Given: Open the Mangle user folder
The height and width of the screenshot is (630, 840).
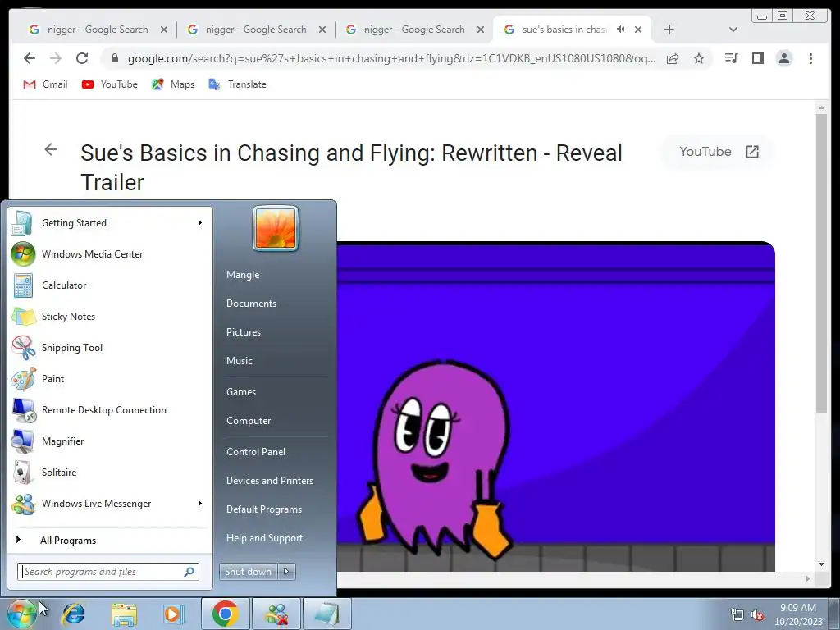Looking at the screenshot, I should pyautogui.click(x=243, y=274).
